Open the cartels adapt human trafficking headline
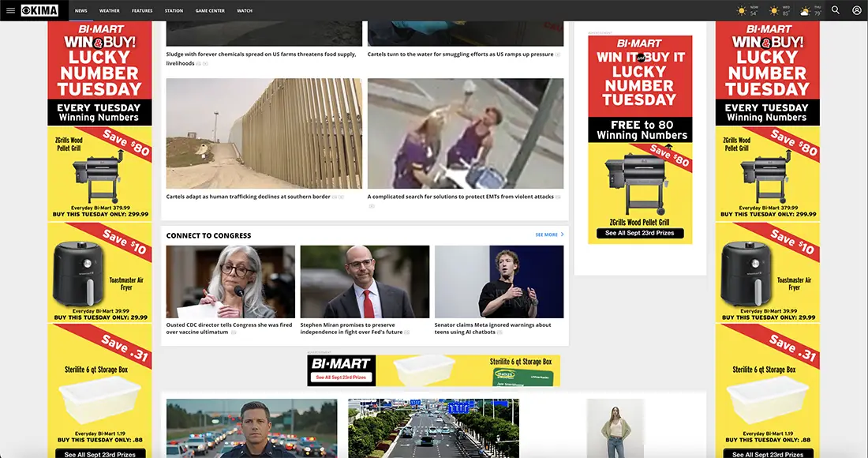This screenshot has height=458, width=868. [248, 197]
